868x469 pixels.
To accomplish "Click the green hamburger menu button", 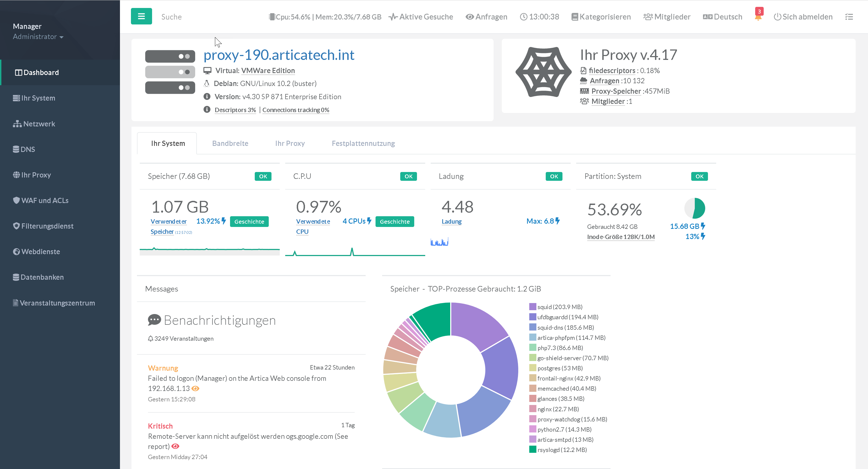I will (x=141, y=16).
